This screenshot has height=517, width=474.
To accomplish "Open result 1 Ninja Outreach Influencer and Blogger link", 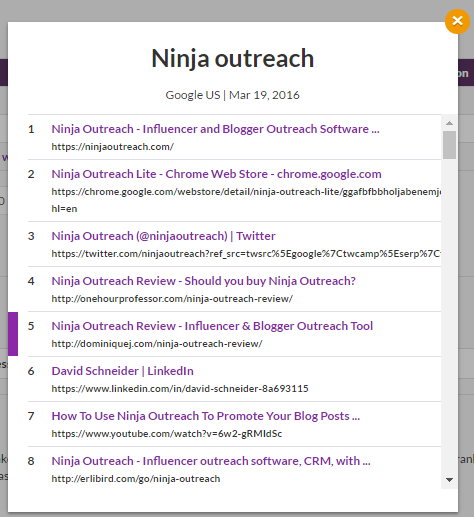I will click(215, 129).
